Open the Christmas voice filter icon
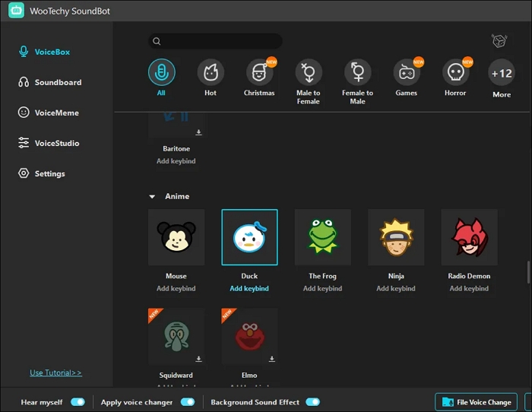Screen dimensions: 532x412 coord(259,73)
